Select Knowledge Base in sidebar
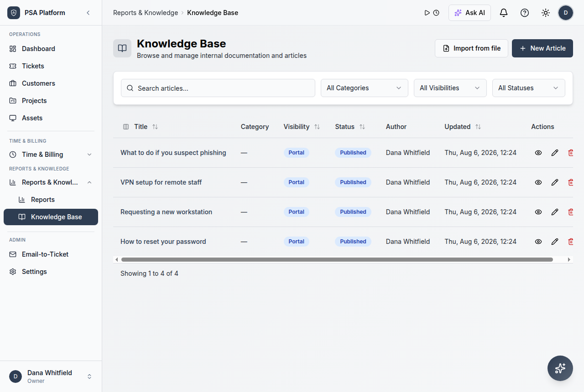The height and width of the screenshot is (392, 584). pyautogui.click(x=51, y=217)
